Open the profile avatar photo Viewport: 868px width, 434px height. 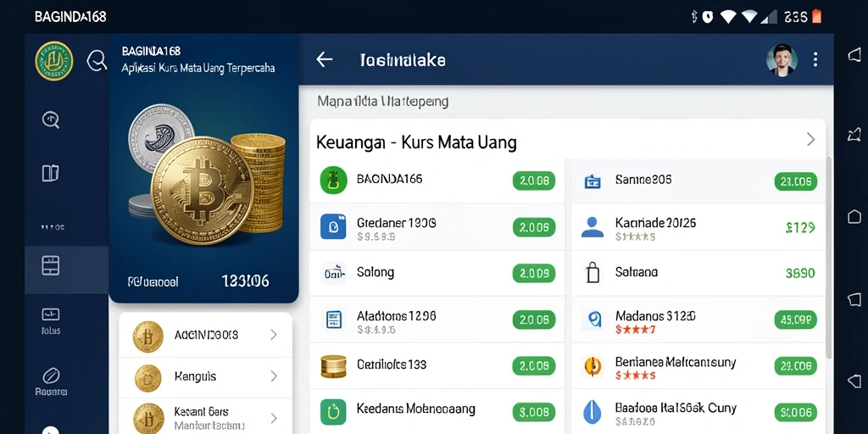pos(782,60)
